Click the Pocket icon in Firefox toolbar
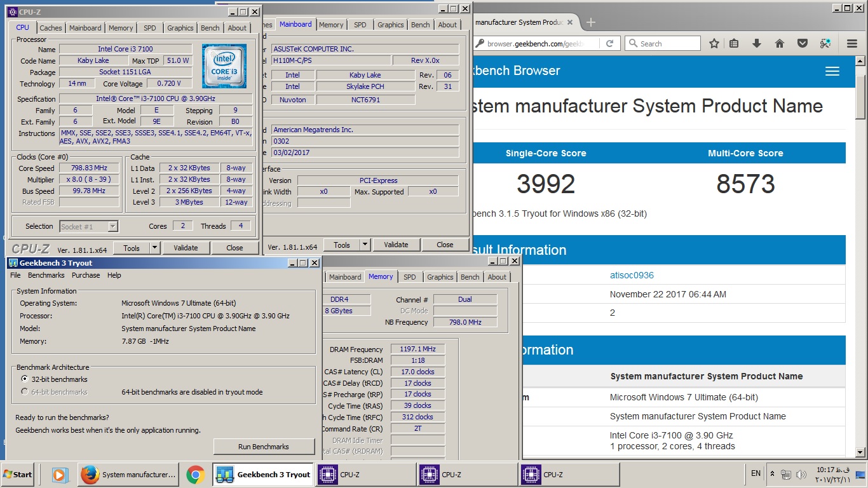Image resolution: width=868 pixels, height=488 pixels. 803,44
